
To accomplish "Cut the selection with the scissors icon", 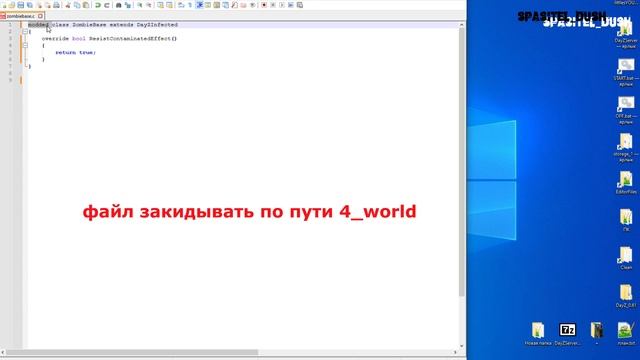I will pos(68,5).
